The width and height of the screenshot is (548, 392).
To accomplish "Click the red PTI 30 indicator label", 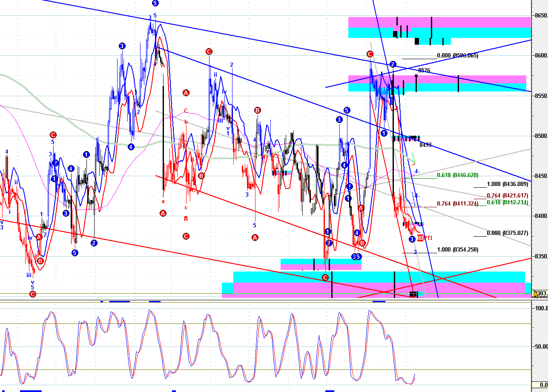I will [x=425, y=238].
